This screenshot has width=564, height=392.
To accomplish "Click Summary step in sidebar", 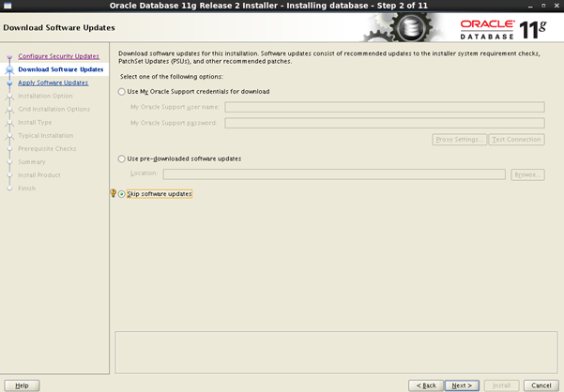I will 32,162.
